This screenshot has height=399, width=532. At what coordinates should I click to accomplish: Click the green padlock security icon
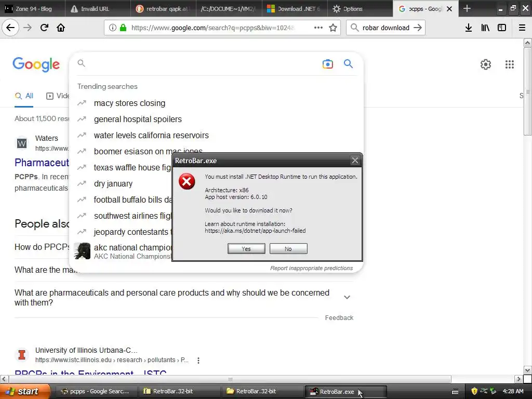(123, 28)
